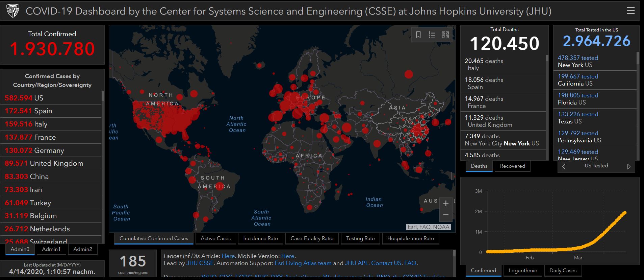This screenshot has width=644, height=280.
Task: Go to next panel after US Tested
Action: pos(628,166)
